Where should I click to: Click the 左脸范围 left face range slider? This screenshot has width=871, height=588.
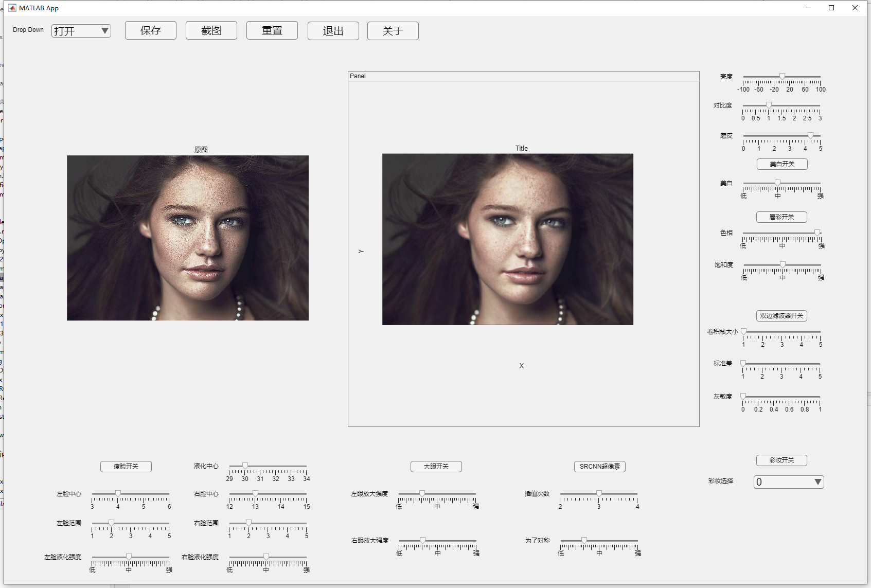131,523
